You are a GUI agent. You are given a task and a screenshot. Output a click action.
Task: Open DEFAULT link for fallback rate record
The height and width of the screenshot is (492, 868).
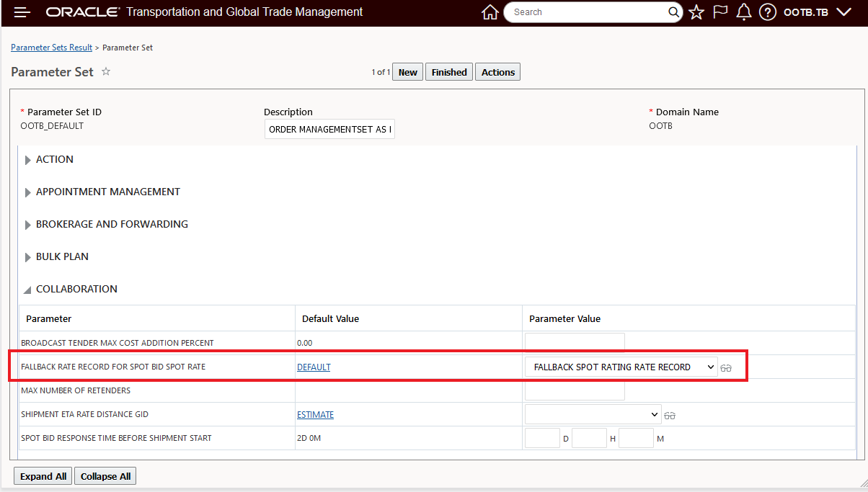pyautogui.click(x=314, y=367)
